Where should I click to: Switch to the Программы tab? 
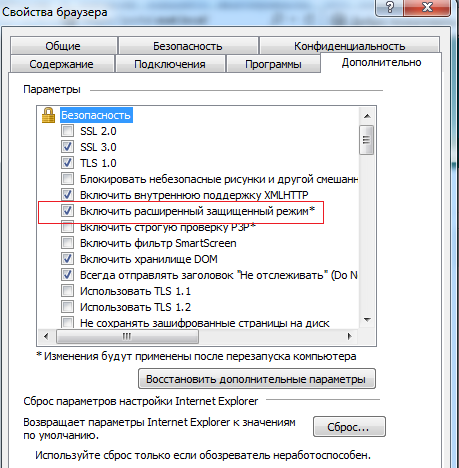coord(273,64)
